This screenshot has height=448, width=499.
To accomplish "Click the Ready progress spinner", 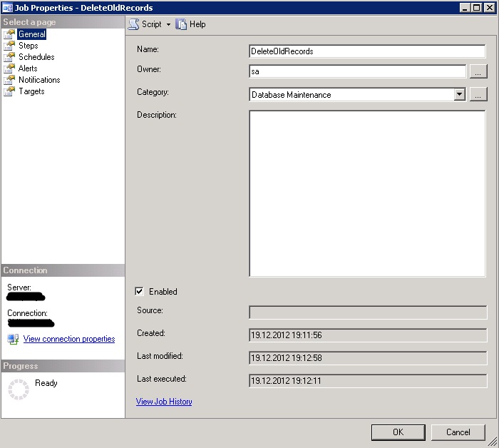I will [19, 389].
